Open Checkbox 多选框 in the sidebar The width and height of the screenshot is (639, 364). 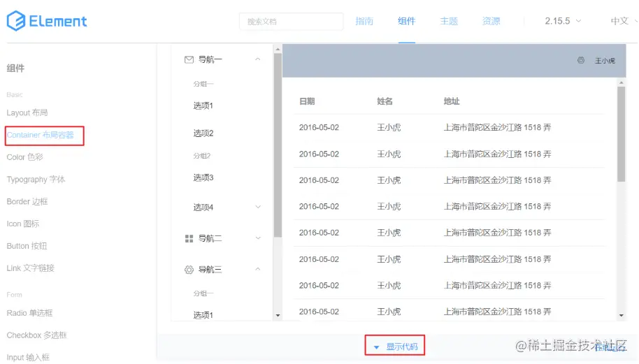pyautogui.click(x=36, y=335)
